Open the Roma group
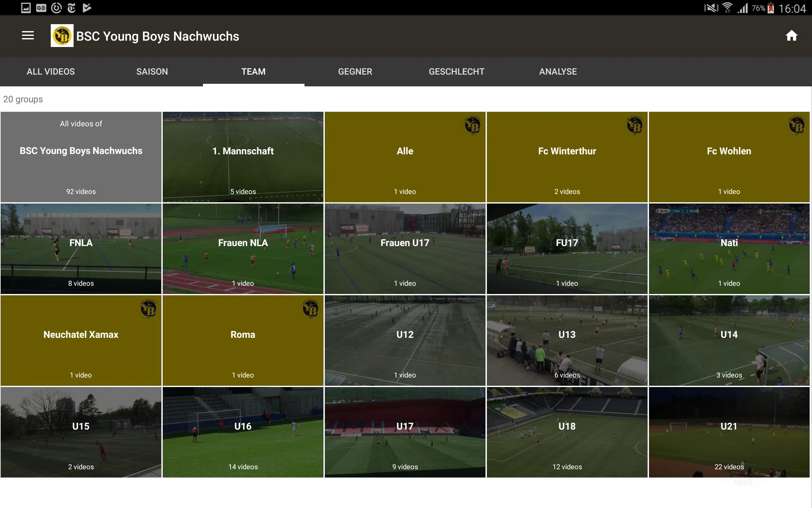The width and height of the screenshot is (812, 508). coord(243,340)
